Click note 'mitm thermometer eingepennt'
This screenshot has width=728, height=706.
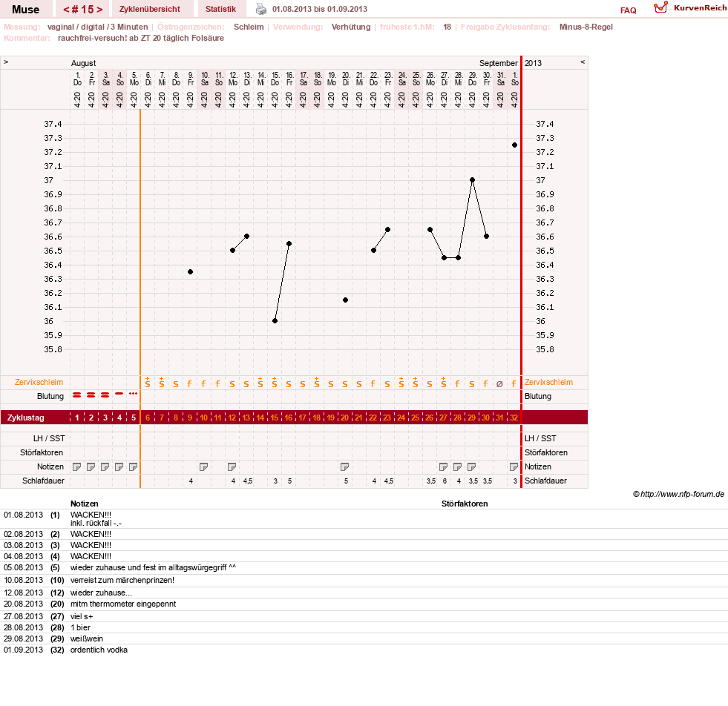tap(123, 604)
